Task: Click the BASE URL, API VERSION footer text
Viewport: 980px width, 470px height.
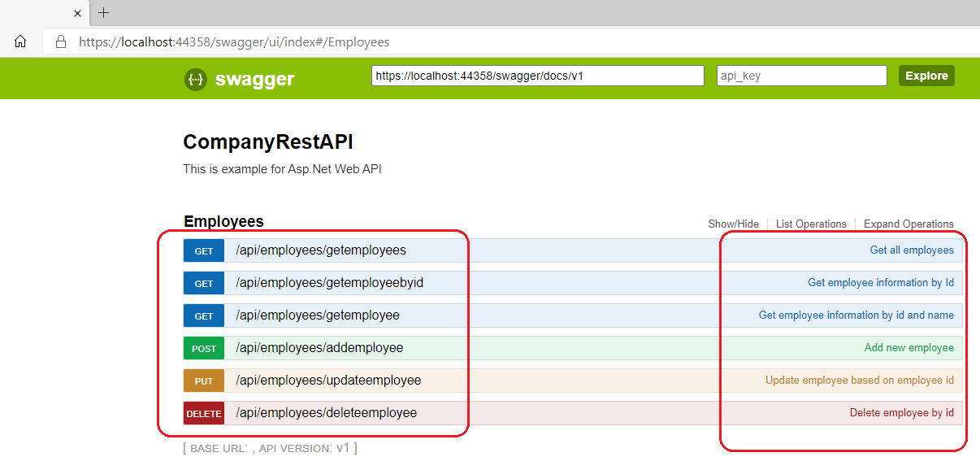Action: 271,448
